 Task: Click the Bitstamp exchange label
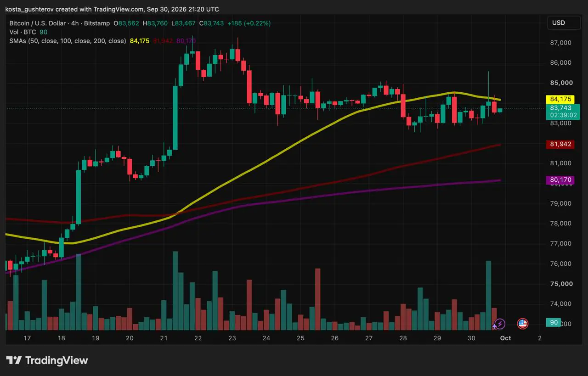(97, 23)
